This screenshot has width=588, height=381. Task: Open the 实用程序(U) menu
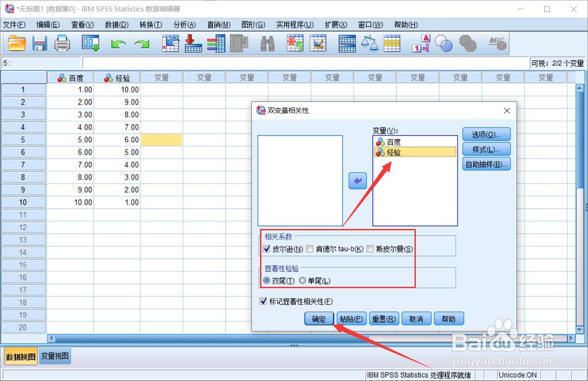pos(295,25)
